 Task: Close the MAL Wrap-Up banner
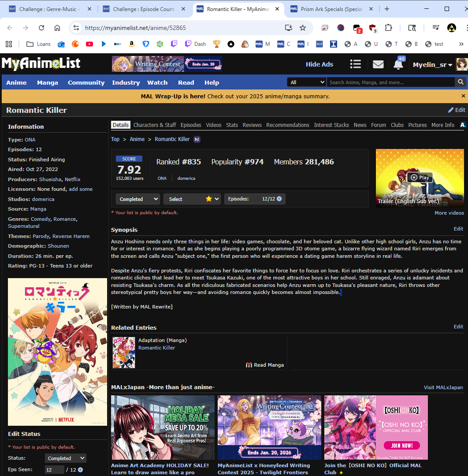point(463,96)
